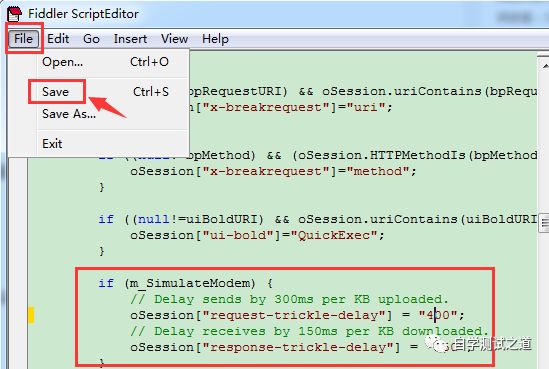Click the comment 'Delay sends by 300ms per KB uploaded.'
Image resolution: width=549 pixels, height=369 pixels.
click(x=289, y=299)
